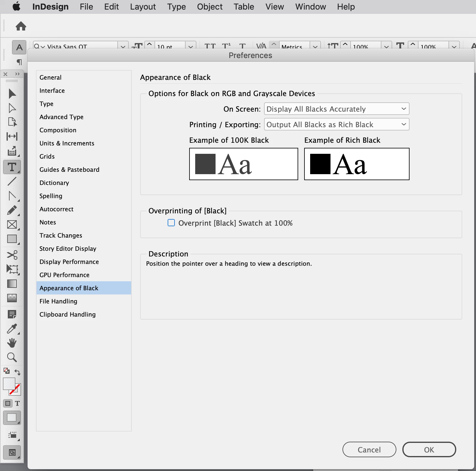
Task: Open the General preferences category
Action: click(x=84, y=78)
